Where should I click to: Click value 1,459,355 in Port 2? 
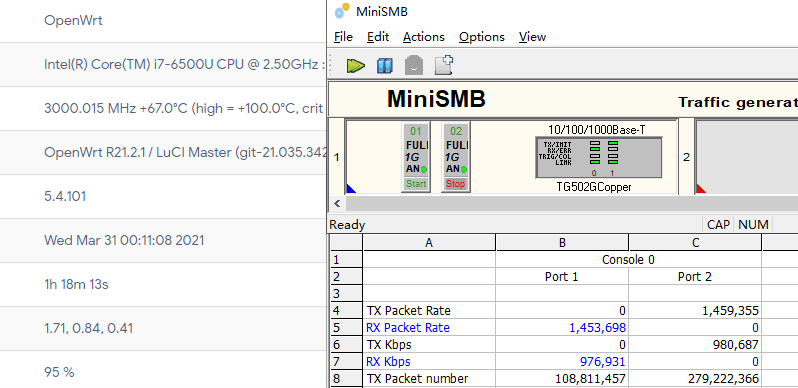click(730, 311)
